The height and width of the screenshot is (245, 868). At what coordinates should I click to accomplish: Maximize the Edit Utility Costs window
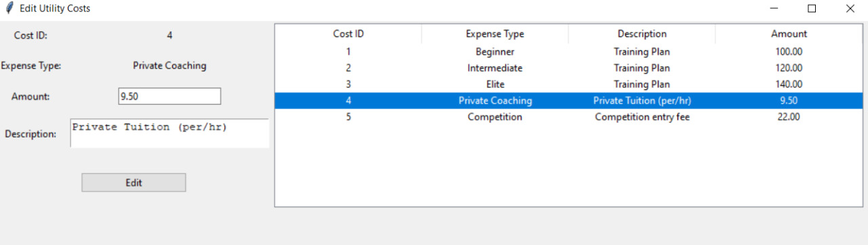tap(812, 9)
